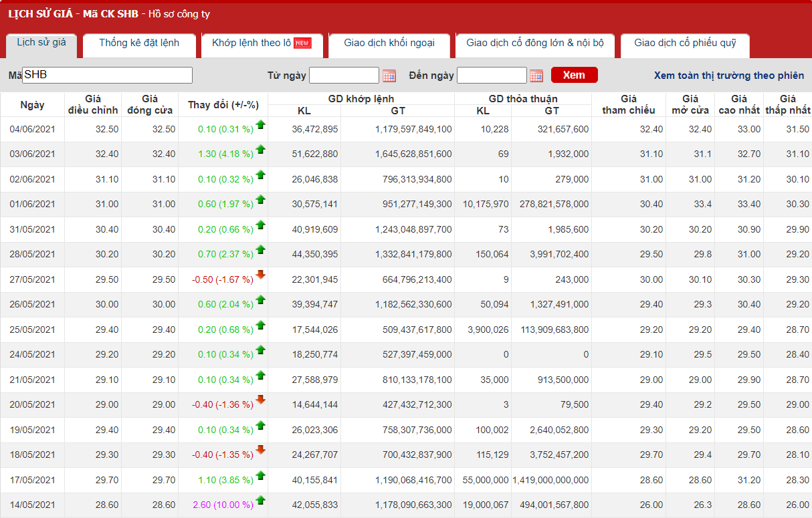Open the Hồ sơ công ty link
The height and width of the screenshot is (518, 812).
point(180,14)
